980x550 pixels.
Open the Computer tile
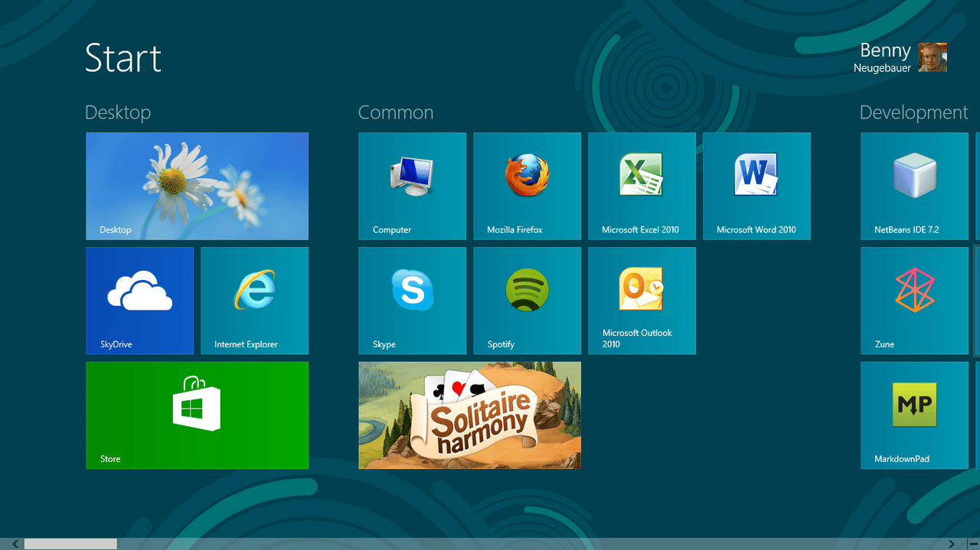(x=412, y=186)
